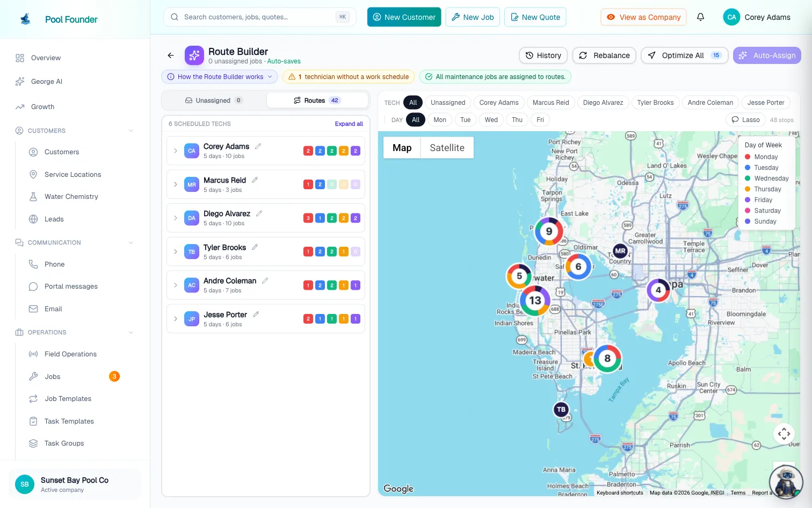Click Diego Alvarez blue Tuesday count badge

pyautogui.click(x=320, y=218)
